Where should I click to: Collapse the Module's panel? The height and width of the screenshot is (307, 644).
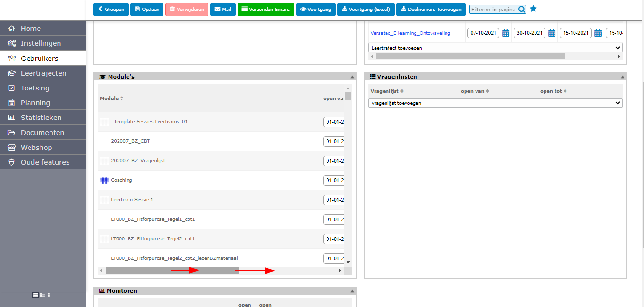352,77
